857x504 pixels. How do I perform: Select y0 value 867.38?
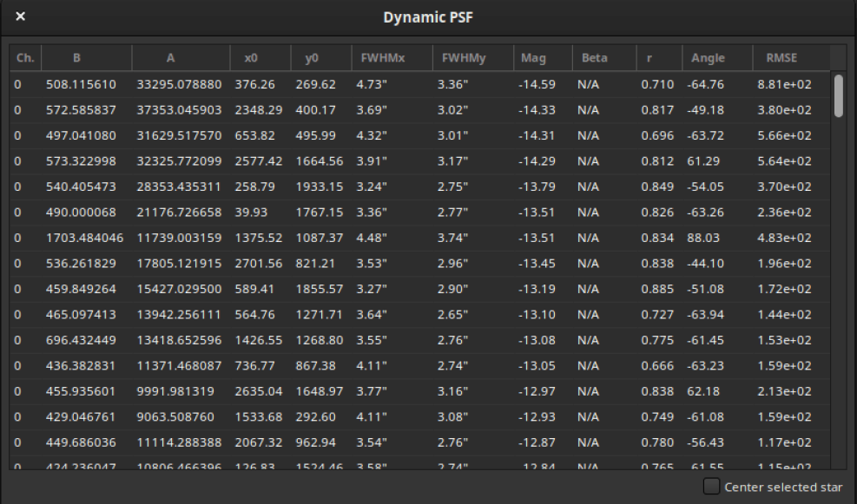coord(316,366)
